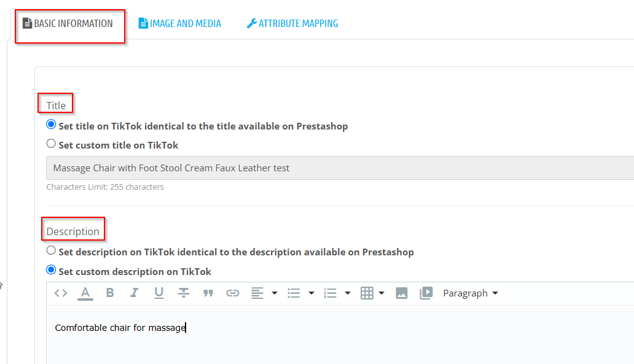Switch to Attribute Mapping tab
This screenshot has height=364, width=634.
(x=292, y=23)
